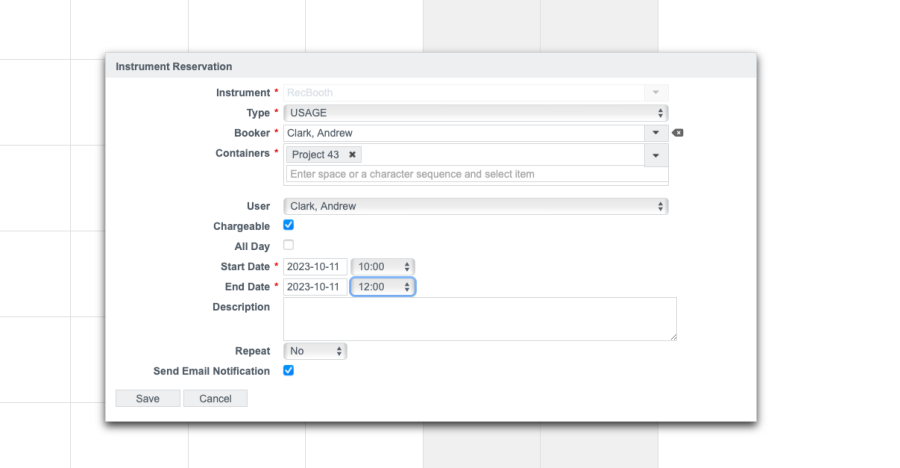The width and height of the screenshot is (900, 468).
Task: Save the instrument reservation
Action: [148, 398]
